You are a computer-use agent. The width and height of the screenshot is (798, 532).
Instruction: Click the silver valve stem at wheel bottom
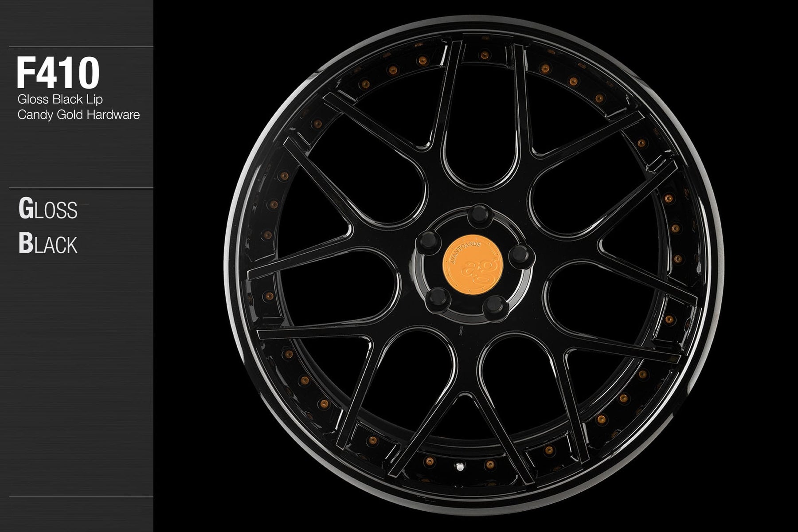(461, 467)
